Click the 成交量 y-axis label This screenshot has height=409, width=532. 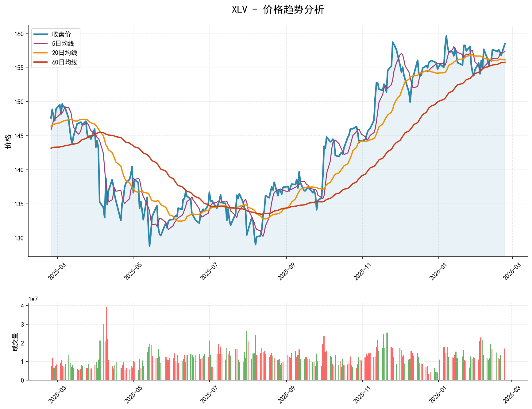(x=15, y=342)
